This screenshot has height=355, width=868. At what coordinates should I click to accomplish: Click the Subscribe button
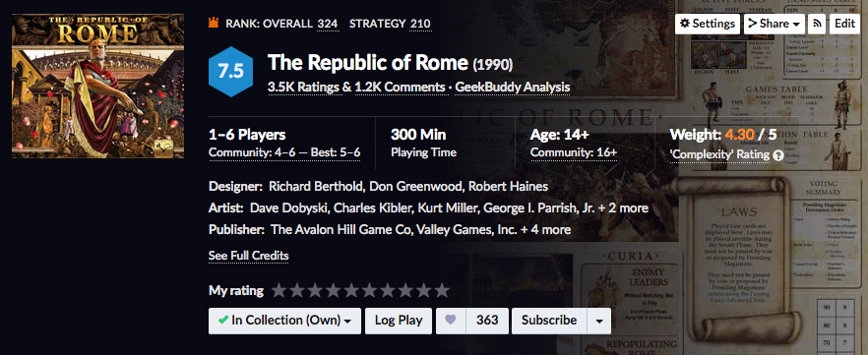coord(549,321)
